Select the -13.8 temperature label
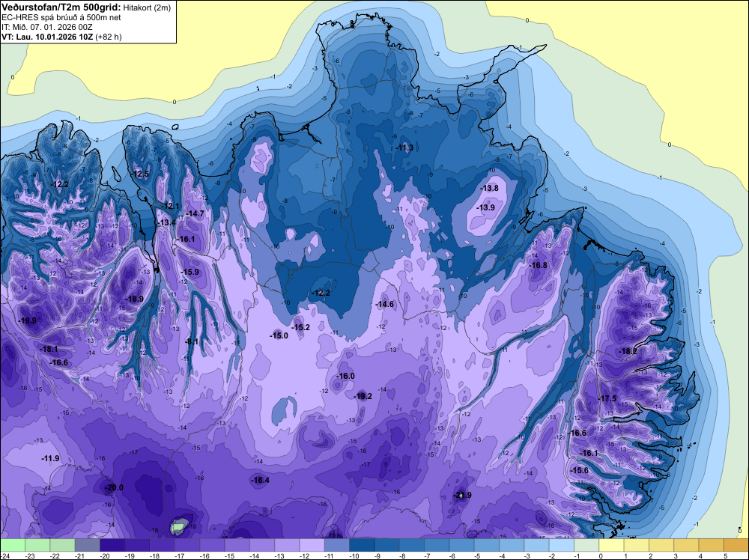This screenshot has height=560, width=749. [x=489, y=188]
